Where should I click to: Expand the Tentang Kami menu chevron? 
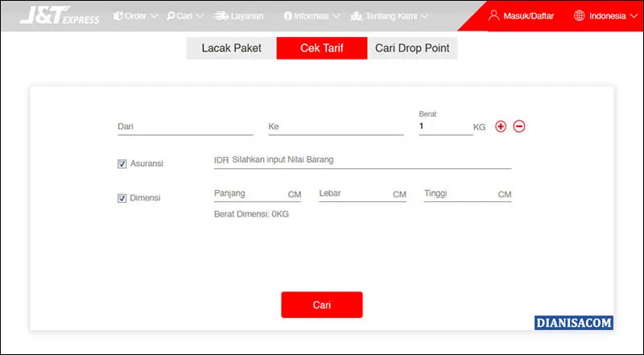[x=424, y=16]
